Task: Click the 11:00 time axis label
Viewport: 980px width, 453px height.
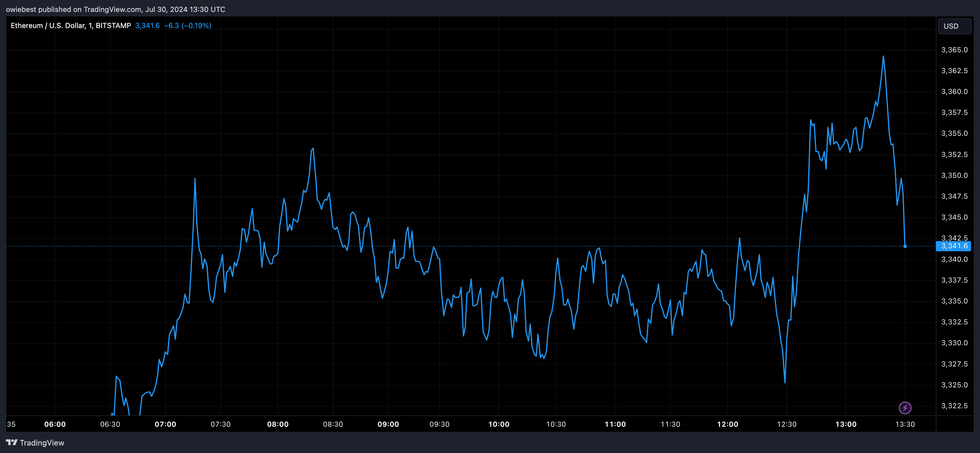Action: 615,424
